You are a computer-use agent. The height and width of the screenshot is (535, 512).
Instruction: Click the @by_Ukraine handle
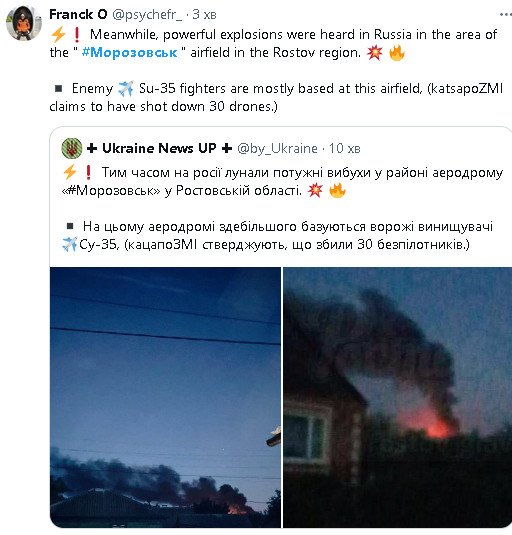pos(277,149)
